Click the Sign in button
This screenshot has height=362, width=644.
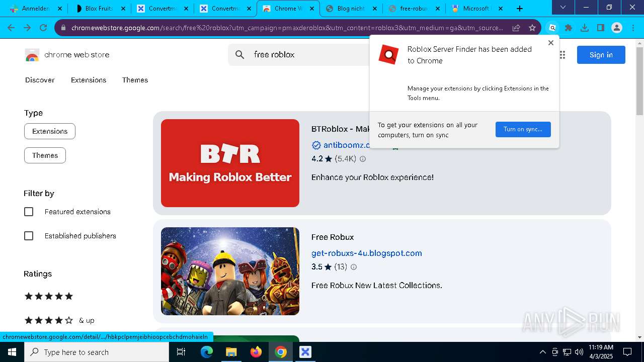coord(601,55)
